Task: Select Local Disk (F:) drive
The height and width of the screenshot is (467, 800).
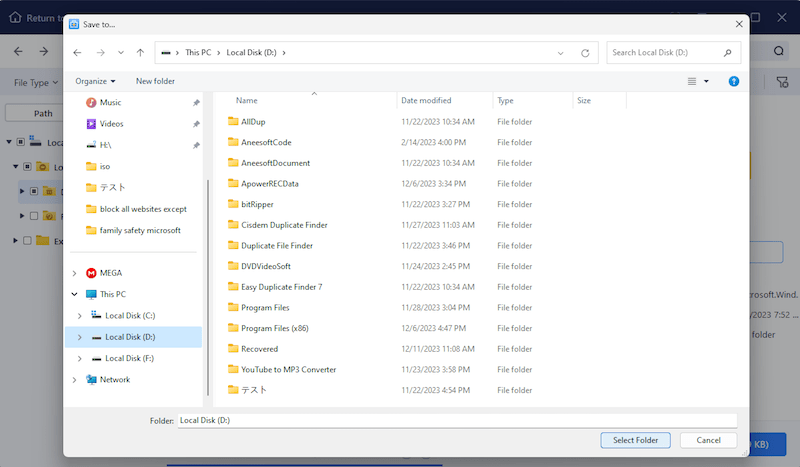Action: pyautogui.click(x=123, y=358)
